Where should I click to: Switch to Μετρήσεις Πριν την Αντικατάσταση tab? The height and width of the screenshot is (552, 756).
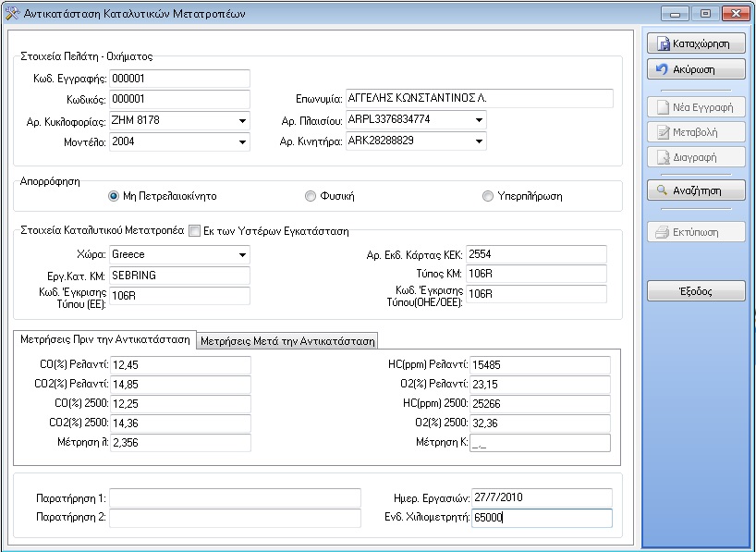[105, 339]
